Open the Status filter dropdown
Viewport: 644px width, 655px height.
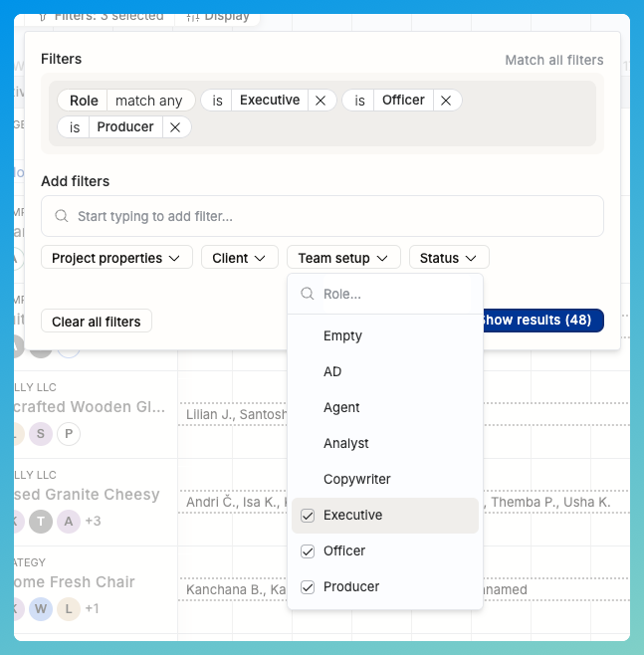[x=449, y=258]
